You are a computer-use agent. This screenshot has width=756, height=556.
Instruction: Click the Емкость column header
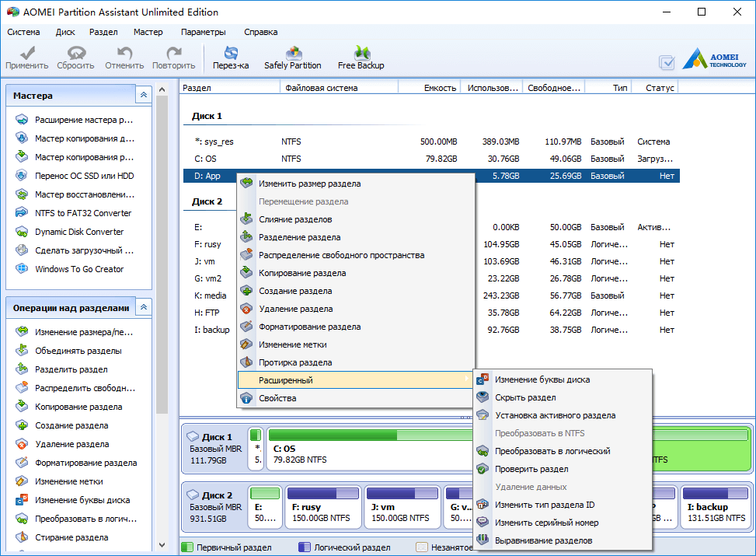pyautogui.click(x=429, y=88)
